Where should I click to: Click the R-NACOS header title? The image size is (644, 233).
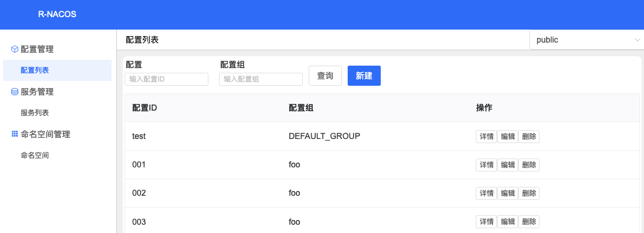click(57, 14)
